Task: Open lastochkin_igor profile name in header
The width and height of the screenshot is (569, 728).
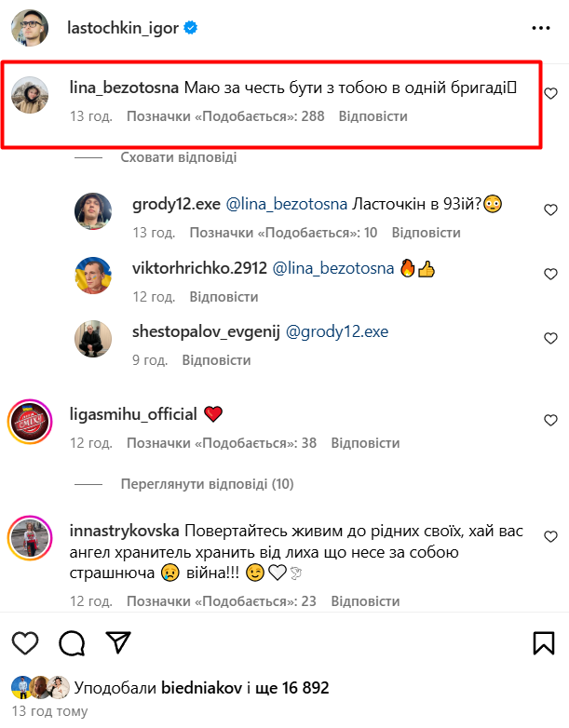Action: tap(121, 28)
